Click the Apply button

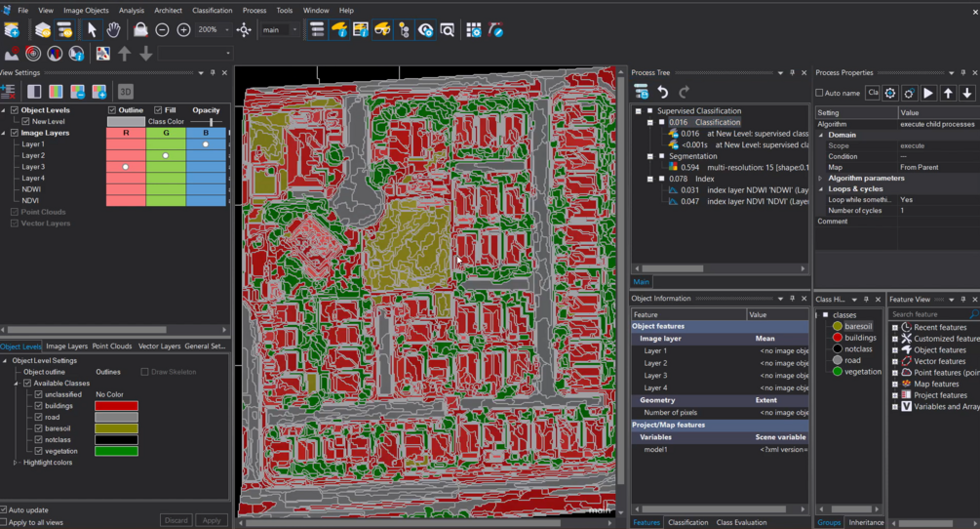click(x=213, y=520)
